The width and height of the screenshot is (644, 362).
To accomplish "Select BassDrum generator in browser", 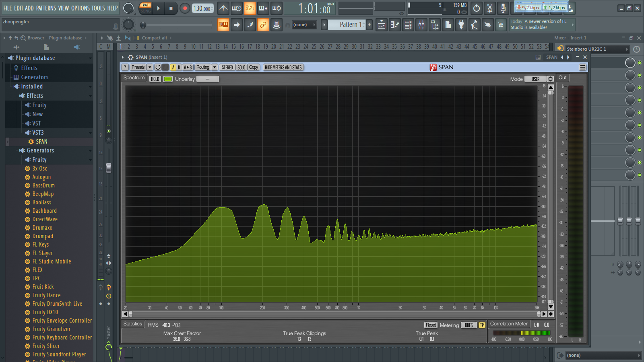I will 43,185.
